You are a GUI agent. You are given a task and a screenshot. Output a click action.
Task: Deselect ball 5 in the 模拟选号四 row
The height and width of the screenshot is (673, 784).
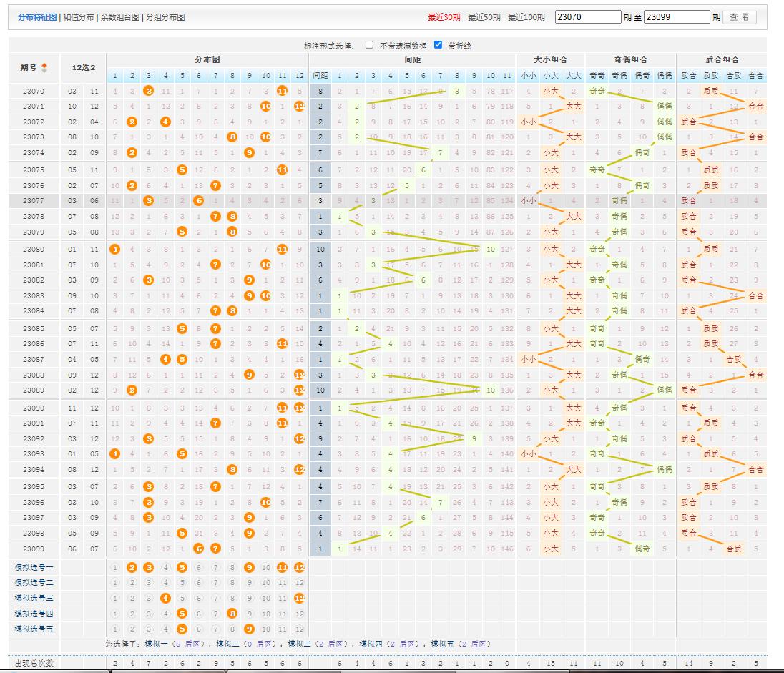(182, 614)
